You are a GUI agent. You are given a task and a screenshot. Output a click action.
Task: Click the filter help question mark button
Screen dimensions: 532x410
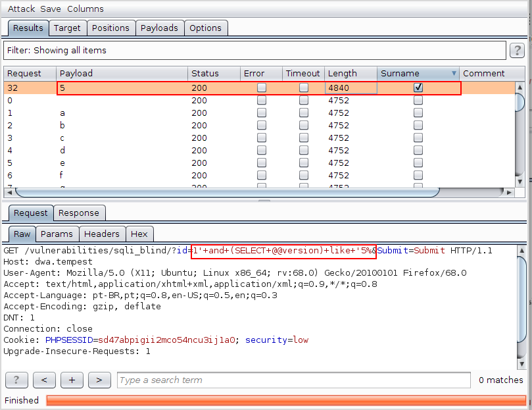pos(516,51)
